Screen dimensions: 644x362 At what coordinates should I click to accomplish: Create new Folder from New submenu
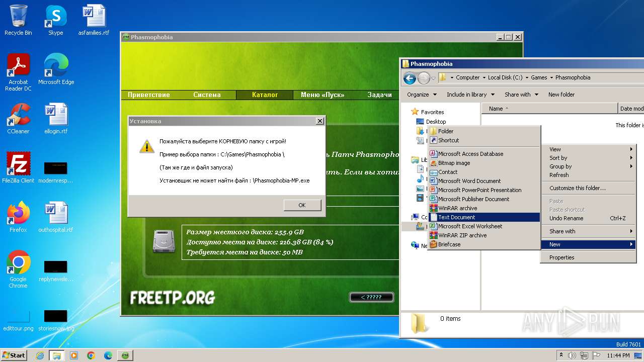point(484,131)
